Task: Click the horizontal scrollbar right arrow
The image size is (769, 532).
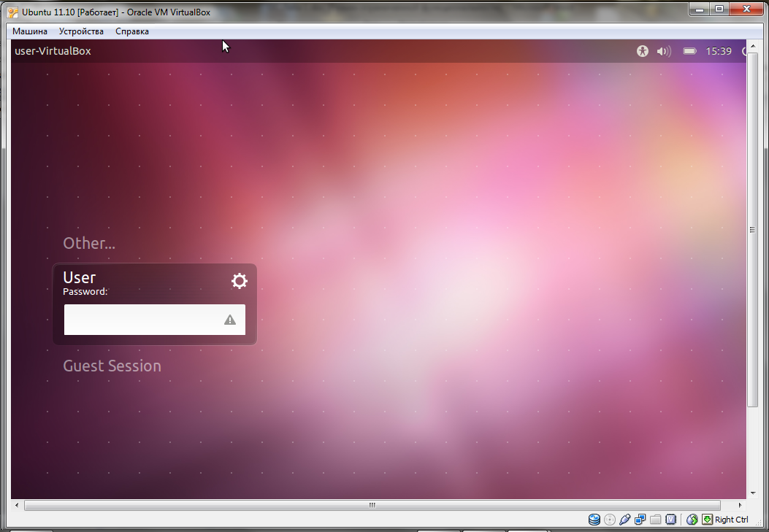Action: 740,505
